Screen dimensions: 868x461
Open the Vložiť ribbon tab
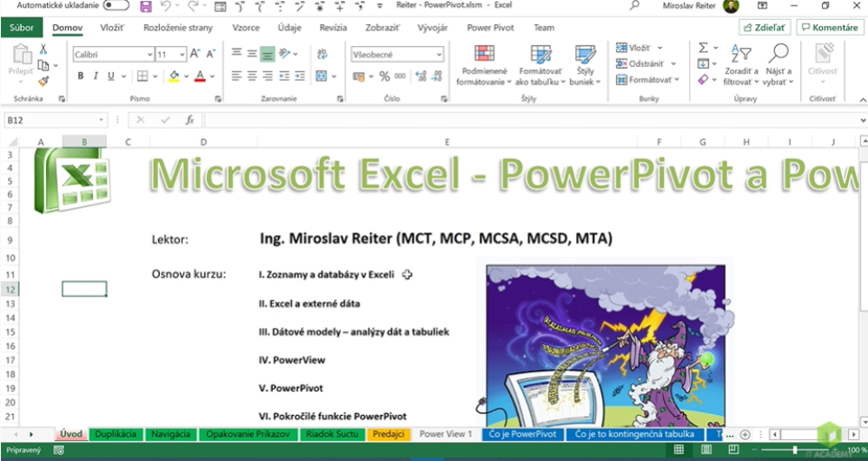point(112,28)
